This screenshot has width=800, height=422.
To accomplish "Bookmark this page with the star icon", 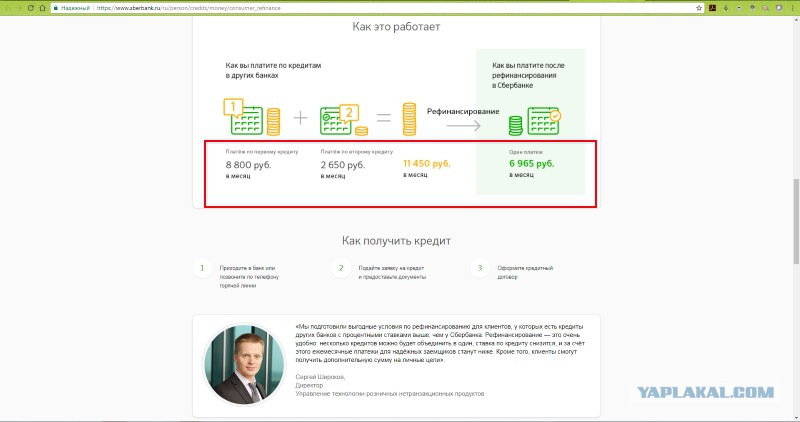I will click(x=699, y=8).
